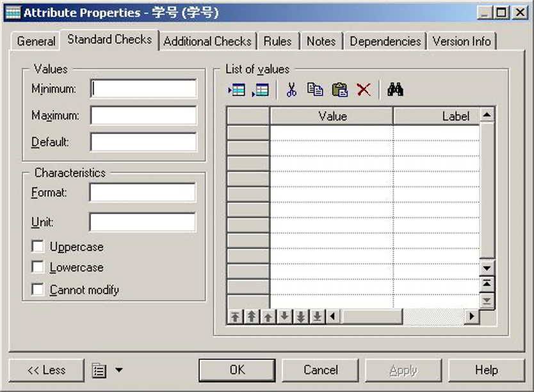Switch to the General tab
The height and width of the screenshot is (392, 534).
[36, 42]
